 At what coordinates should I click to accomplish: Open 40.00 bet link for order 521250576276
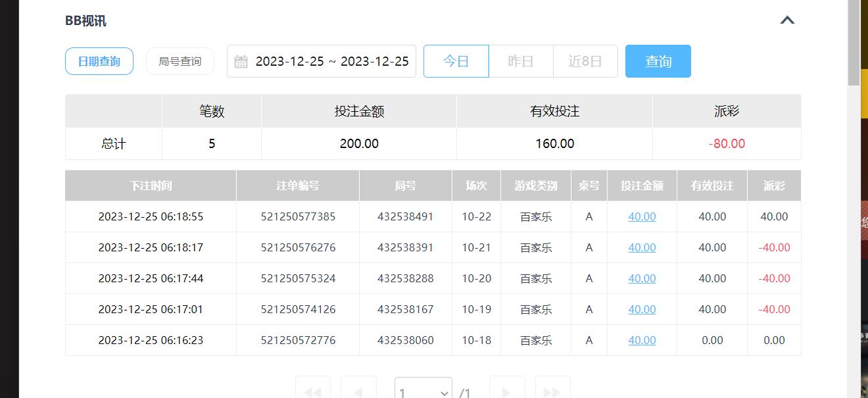pos(642,247)
